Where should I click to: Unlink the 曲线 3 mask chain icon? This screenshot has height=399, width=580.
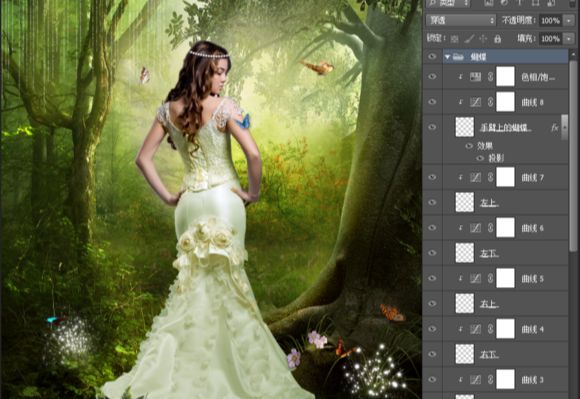(x=490, y=379)
